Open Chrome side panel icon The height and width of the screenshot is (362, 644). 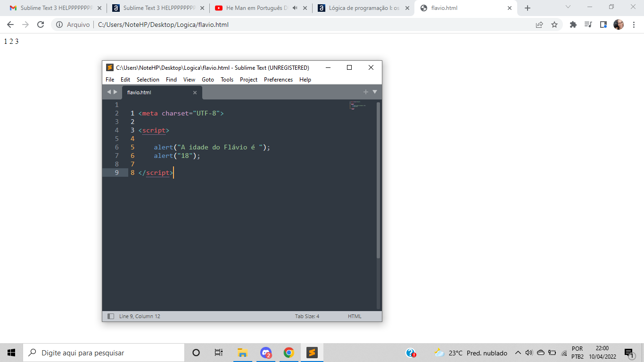tap(603, 25)
